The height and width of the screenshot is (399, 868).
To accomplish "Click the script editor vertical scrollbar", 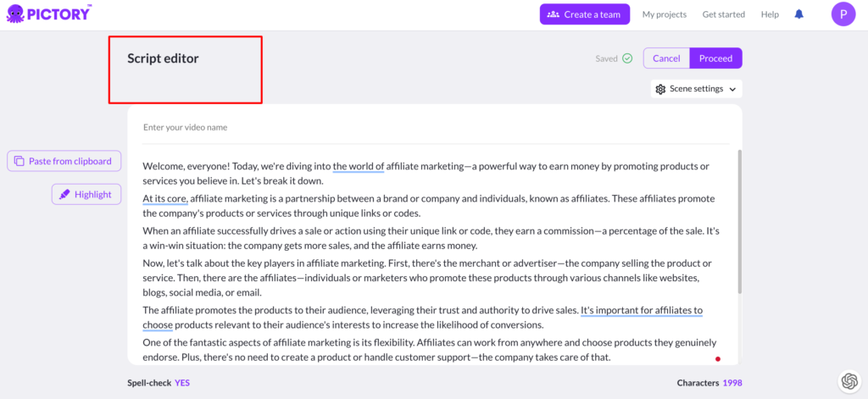I will pos(740,222).
